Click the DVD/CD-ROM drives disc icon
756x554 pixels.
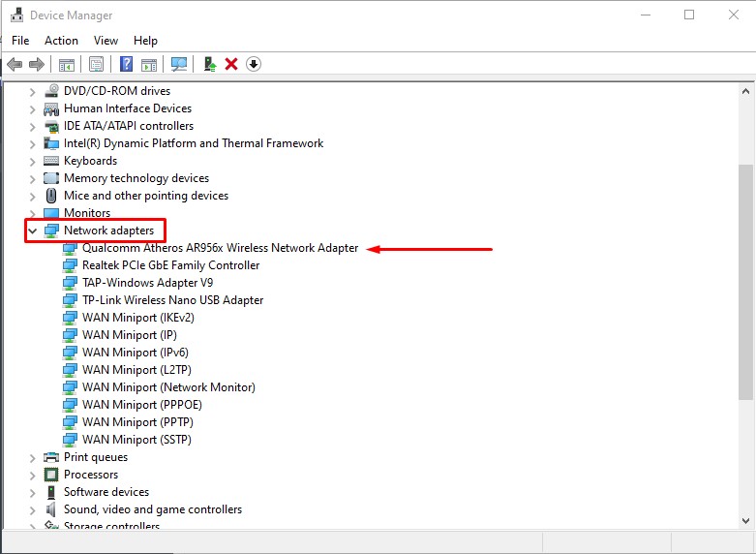(51, 91)
